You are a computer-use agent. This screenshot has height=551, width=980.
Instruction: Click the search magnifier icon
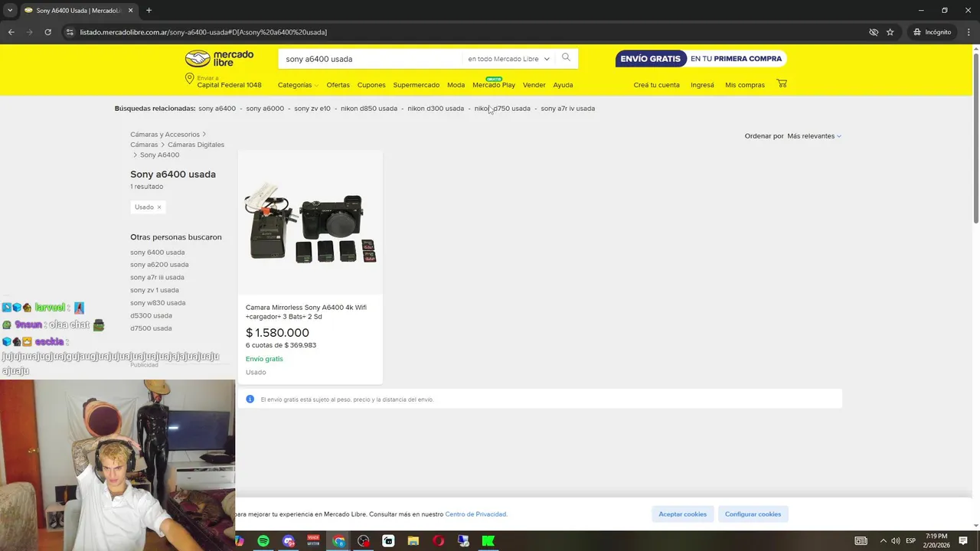566,57
